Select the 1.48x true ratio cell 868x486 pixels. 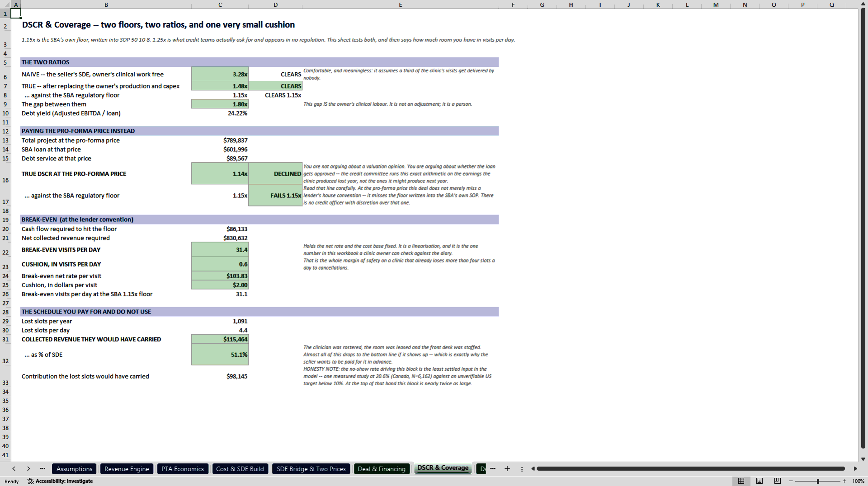pyautogui.click(x=220, y=86)
